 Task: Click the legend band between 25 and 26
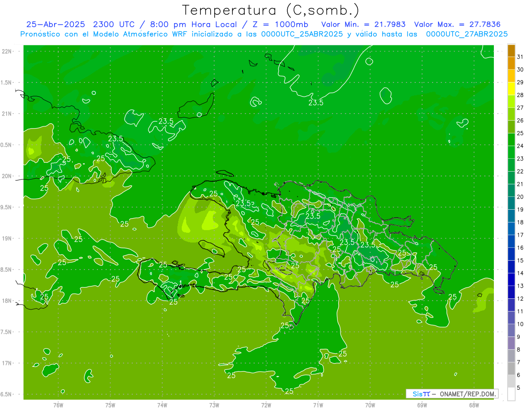[x=511, y=127]
